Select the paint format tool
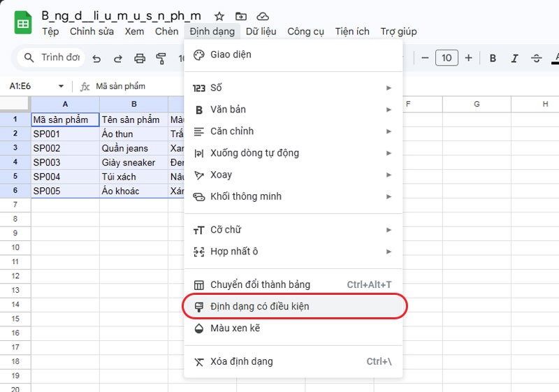The image size is (559, 392). [161, 58]
